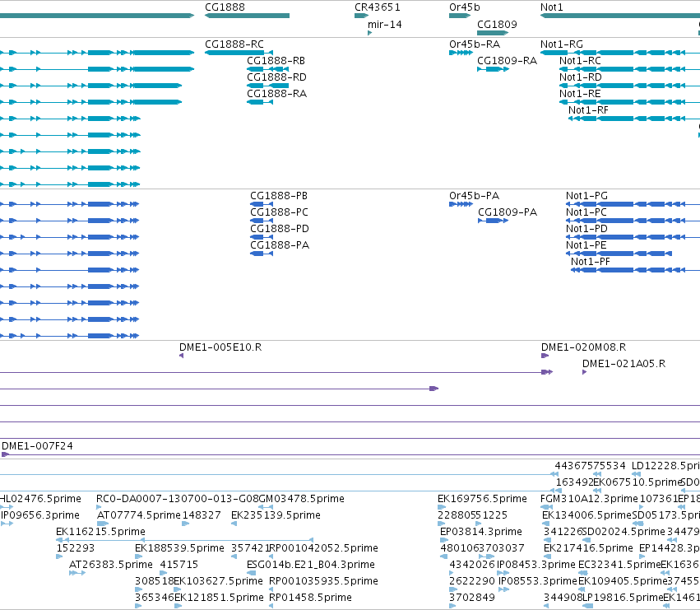
Task: Select transcript Not1-RC
Action: pos(629,69)
